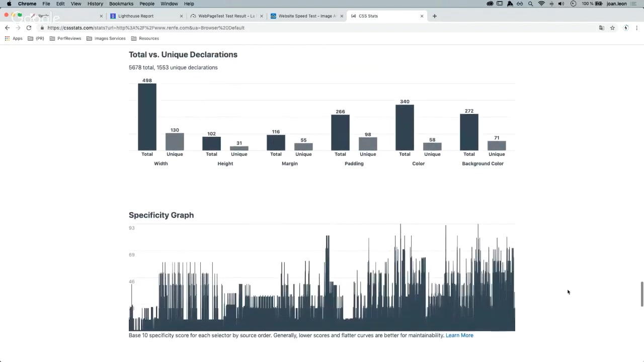Open the Wi-Fi status menu

(541, 4)
